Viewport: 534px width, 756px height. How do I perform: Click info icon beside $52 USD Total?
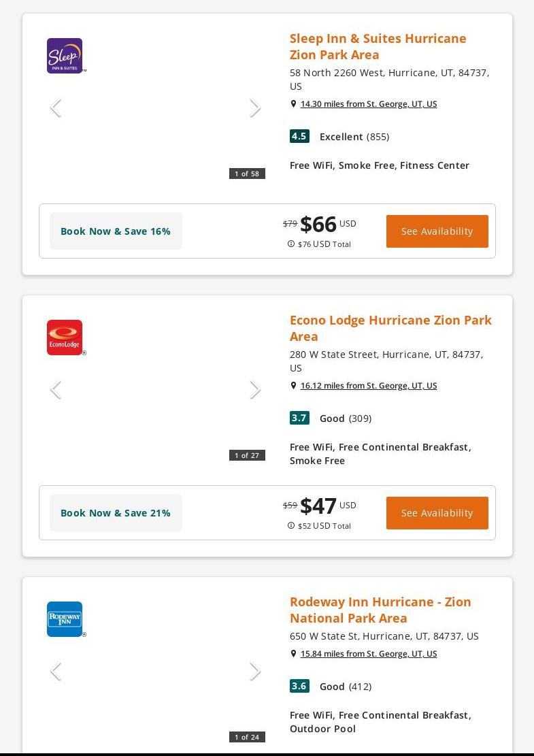pos(291,525)
